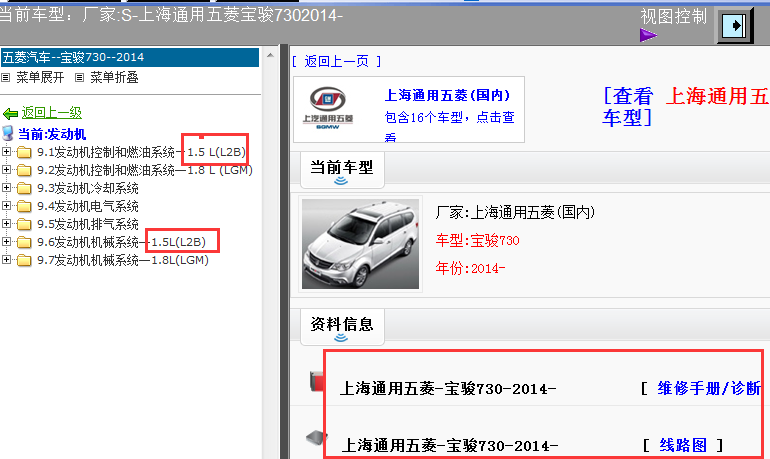This screenshot has height=459, width=770.
Task: Click the SGMW brand logo
Action: (328, 108)
